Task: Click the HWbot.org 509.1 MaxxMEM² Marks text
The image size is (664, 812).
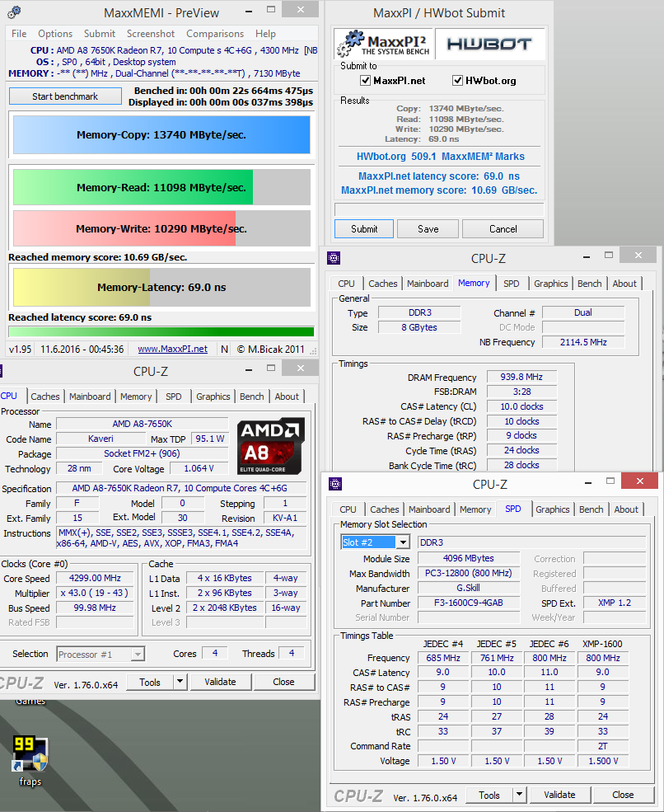Action: [x=441, y=157]
